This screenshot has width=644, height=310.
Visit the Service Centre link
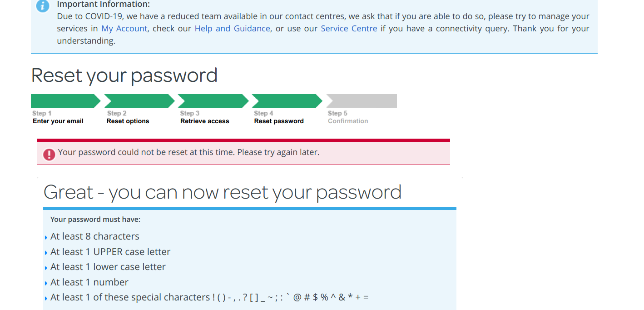(x=349, y=28)
